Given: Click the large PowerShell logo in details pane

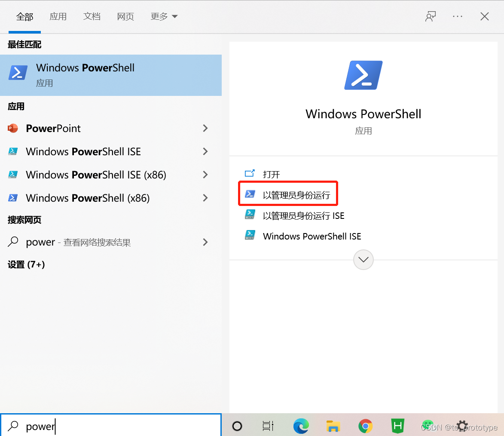Looking at the screenshot, I should pyautogui.click(x=363, y=75).
